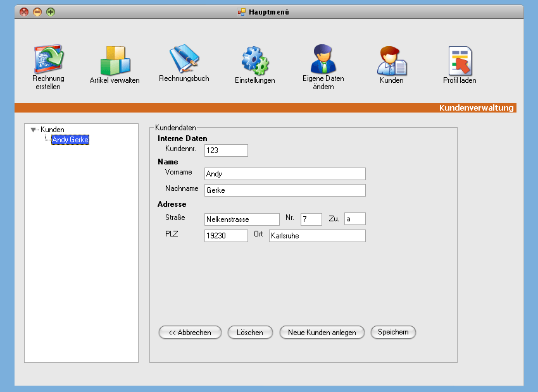Click the << Abbrechen button
538x392 pixels.
click(x=190, y=333)
